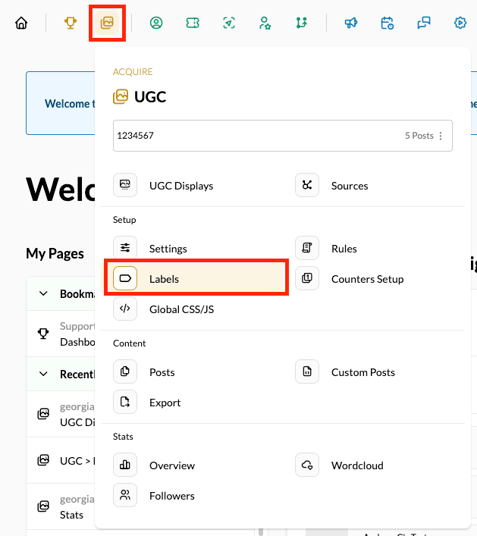Image resolution: width=477 pixels, height=536 pixels.
Task: Open the blue megaphone icon
Action: (351, 23)
